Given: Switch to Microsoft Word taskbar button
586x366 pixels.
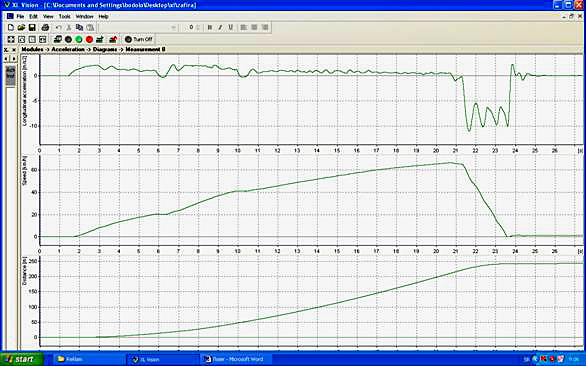Looking at the screenshot, I should (x=236, y=359).
